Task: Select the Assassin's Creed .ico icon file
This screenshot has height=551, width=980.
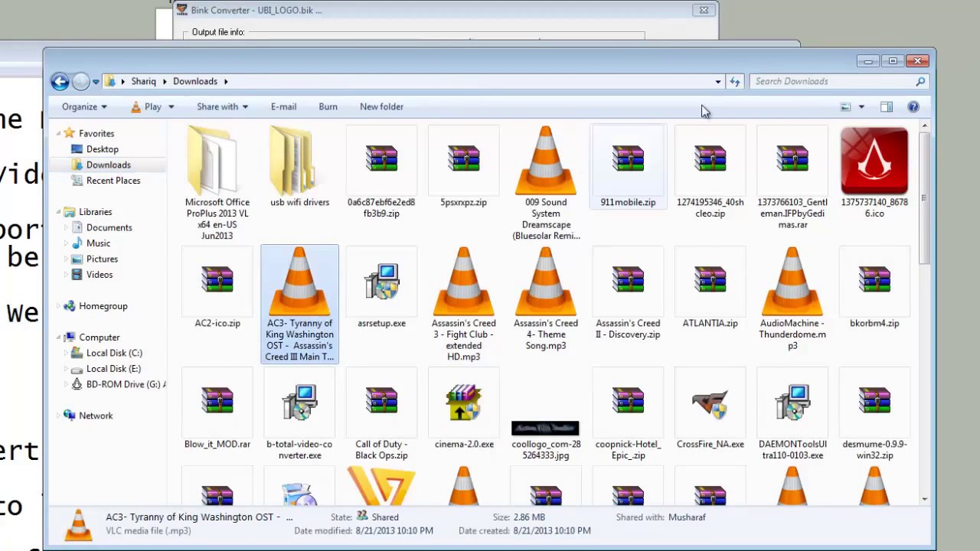Action: [874, 173]
